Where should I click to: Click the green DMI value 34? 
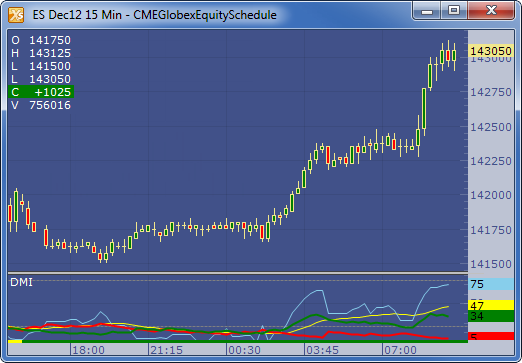pos(491,316)
